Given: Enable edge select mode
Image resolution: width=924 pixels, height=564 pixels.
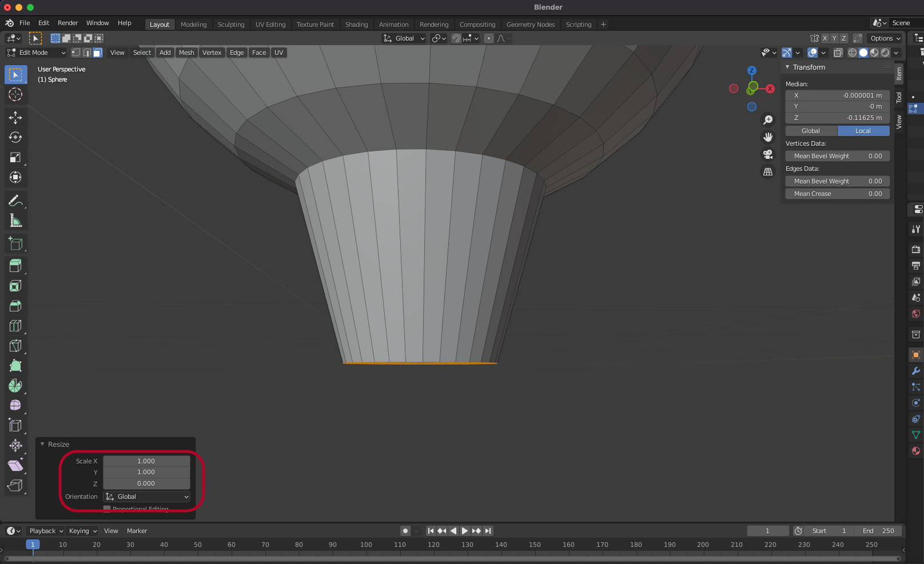Looking at the screenshot, I should (x=87, y=53).
